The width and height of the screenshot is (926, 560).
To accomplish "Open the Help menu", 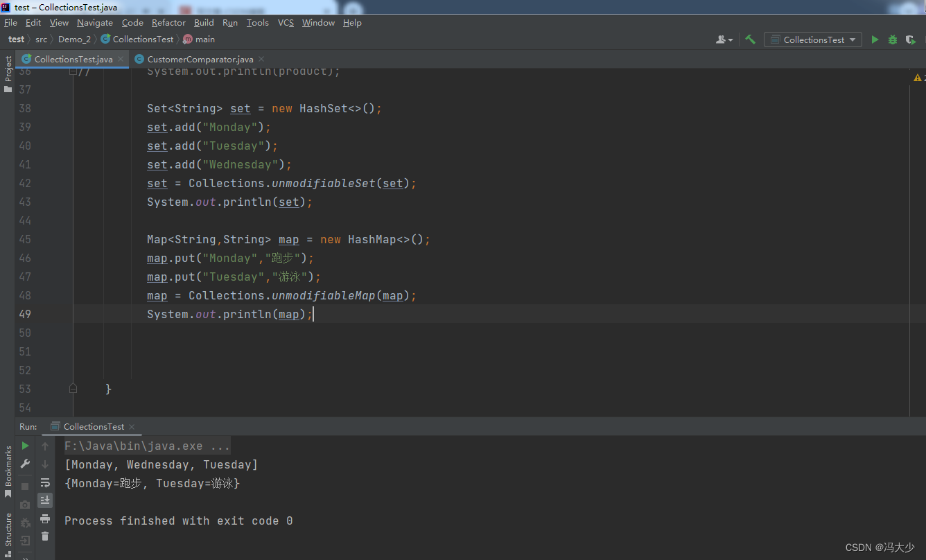I will pos(352,23).
